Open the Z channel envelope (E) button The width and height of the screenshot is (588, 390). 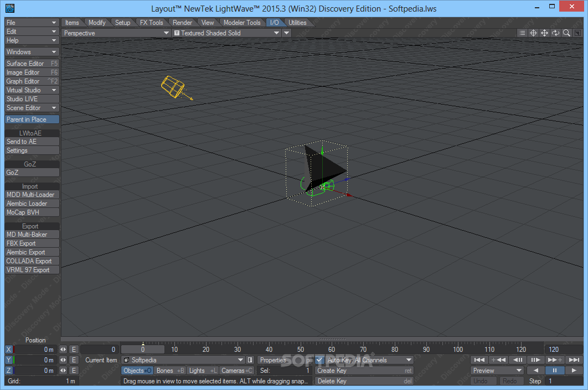click(x=74, y=370)
